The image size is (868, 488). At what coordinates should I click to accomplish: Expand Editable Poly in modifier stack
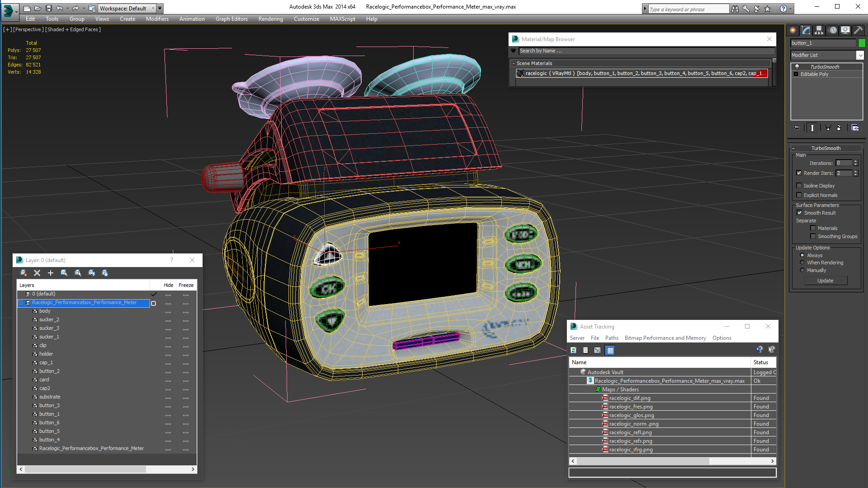(796, 74)
